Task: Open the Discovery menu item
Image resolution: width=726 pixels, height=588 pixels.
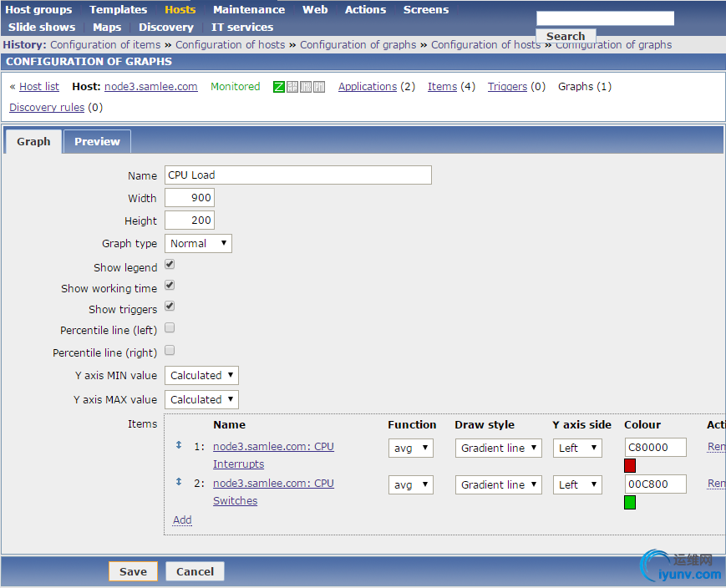Action: pyautogui.click(x=166, y=28)
